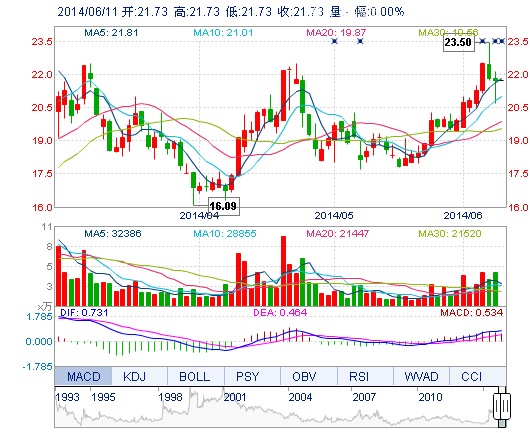Click the MA5: 21.81 price legend

[111, 33]
